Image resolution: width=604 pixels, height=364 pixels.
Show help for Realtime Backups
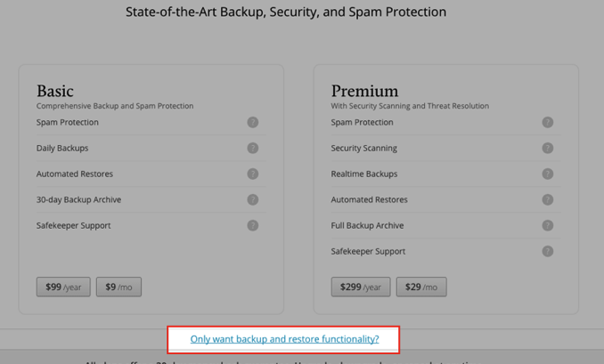click(x=548, y=174)
